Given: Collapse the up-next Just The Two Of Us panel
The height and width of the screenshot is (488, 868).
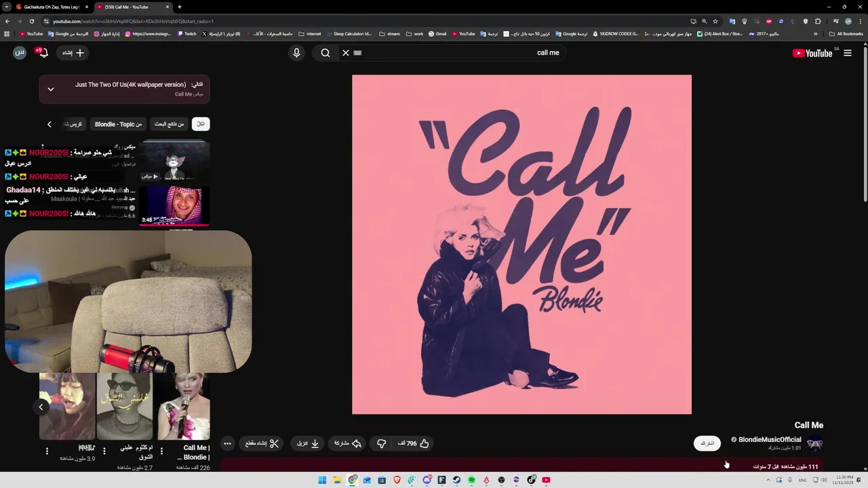Looking at the screenshot, I should click(51, 89).
